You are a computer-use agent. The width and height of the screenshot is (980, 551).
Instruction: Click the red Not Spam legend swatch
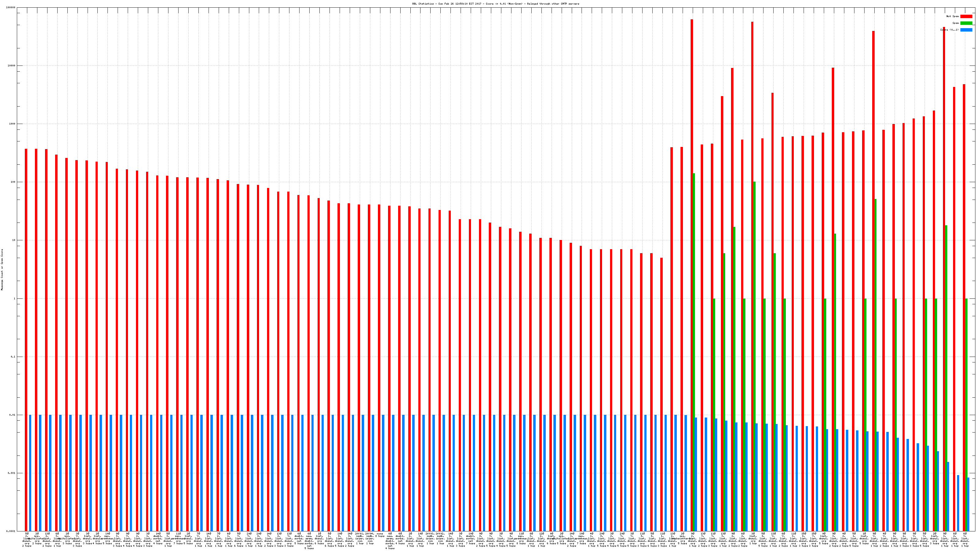(966, 16)
